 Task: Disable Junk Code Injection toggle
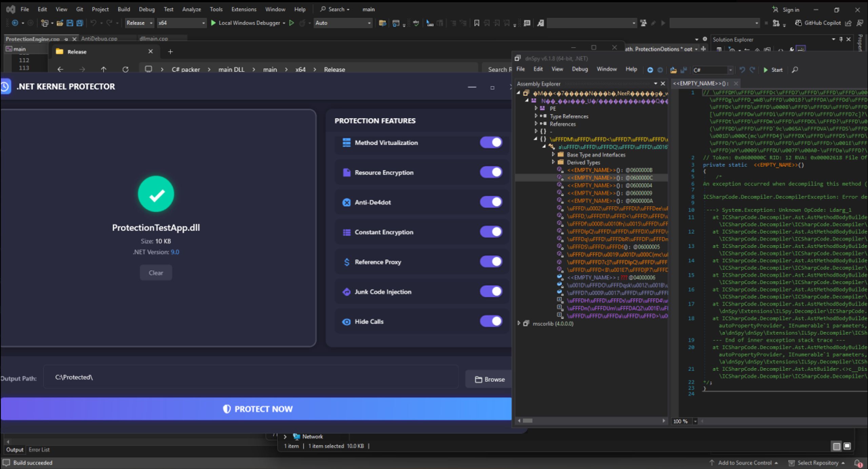[x=491, y=292]
